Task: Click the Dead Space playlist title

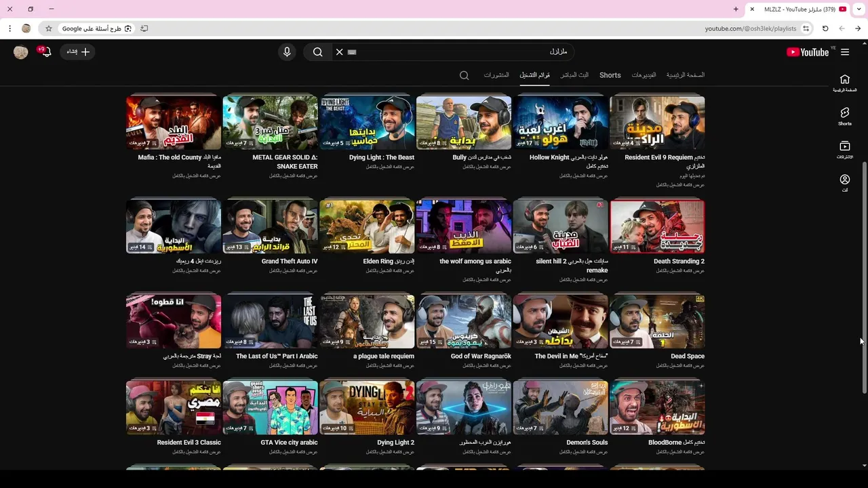Action: pos(688,356)
